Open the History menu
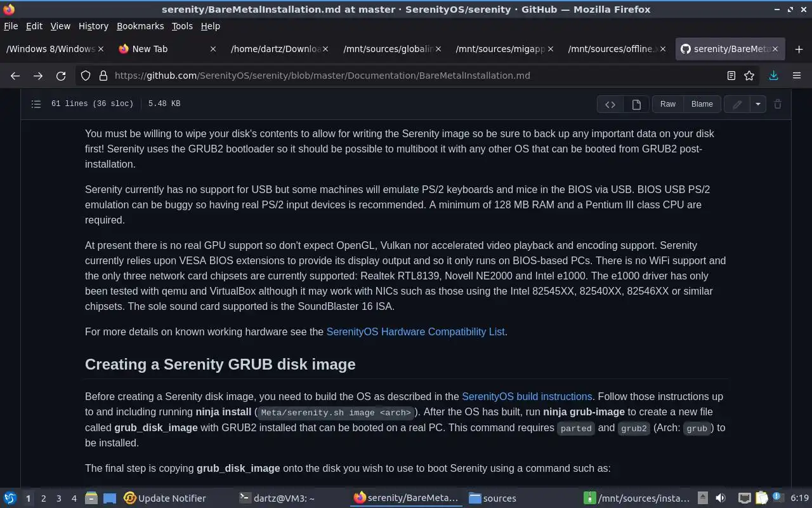Image resolution: width=812 pixels, height=508 pixels. pos(93,26)
